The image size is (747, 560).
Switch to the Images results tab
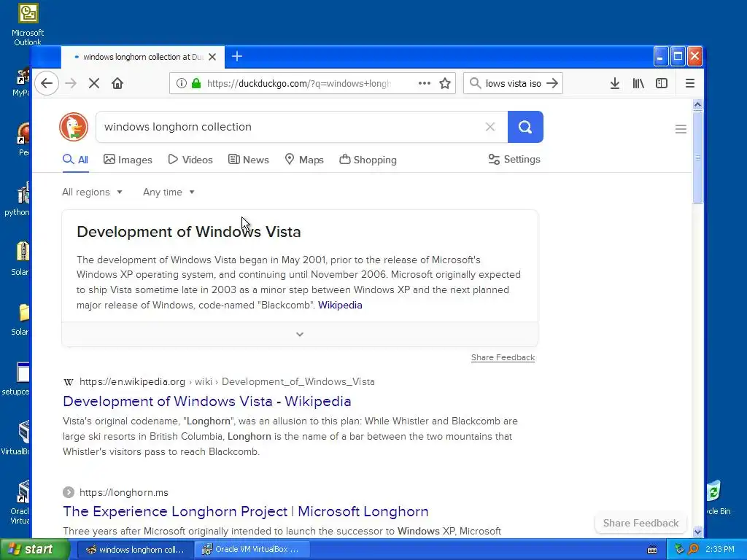click(128, 160)
